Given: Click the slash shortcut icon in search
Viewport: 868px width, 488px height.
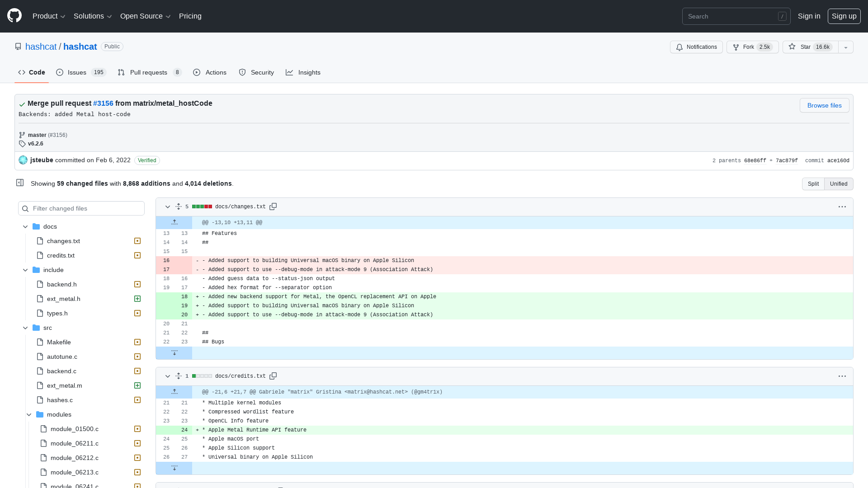Looking at the screenshot, I should [x=782, y=16].
